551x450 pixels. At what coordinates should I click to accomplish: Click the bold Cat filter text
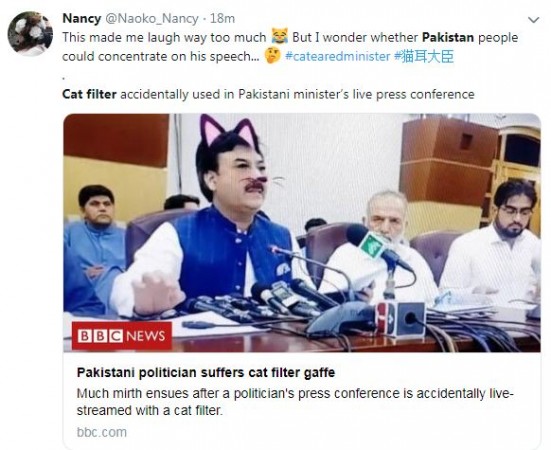pyautogui.click(x=89, y=94)
